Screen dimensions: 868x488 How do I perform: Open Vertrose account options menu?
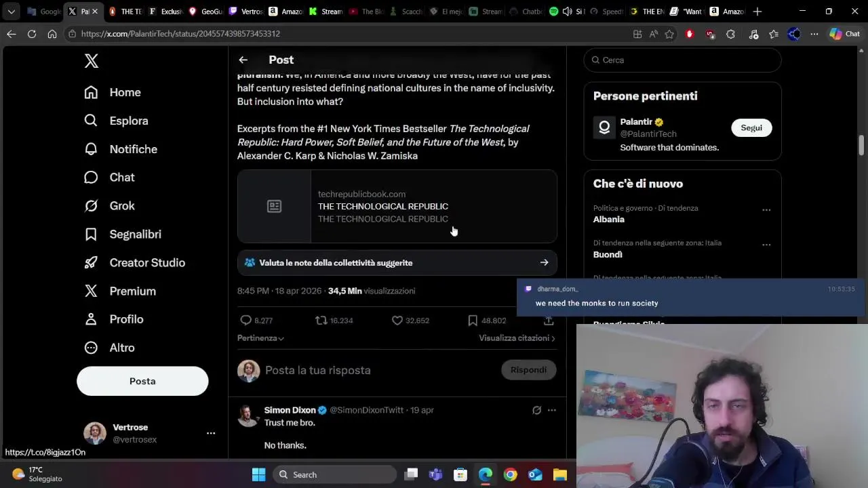pos(211,433)
